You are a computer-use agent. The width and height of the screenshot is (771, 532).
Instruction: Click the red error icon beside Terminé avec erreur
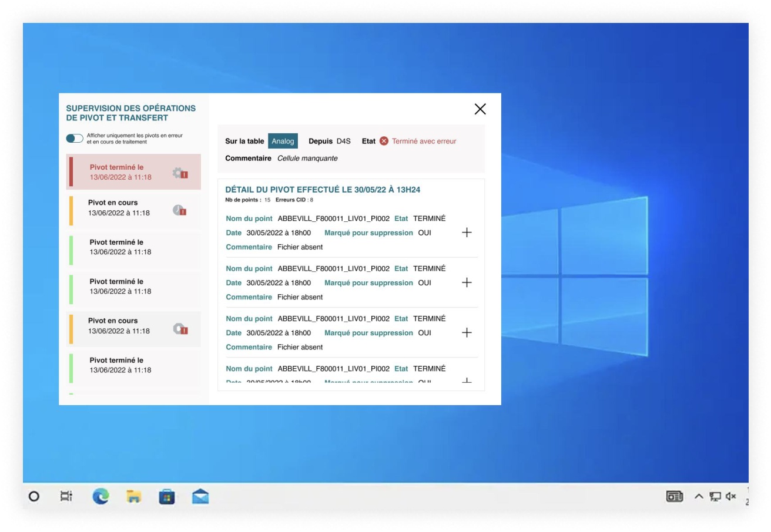(x=384, y=141)
